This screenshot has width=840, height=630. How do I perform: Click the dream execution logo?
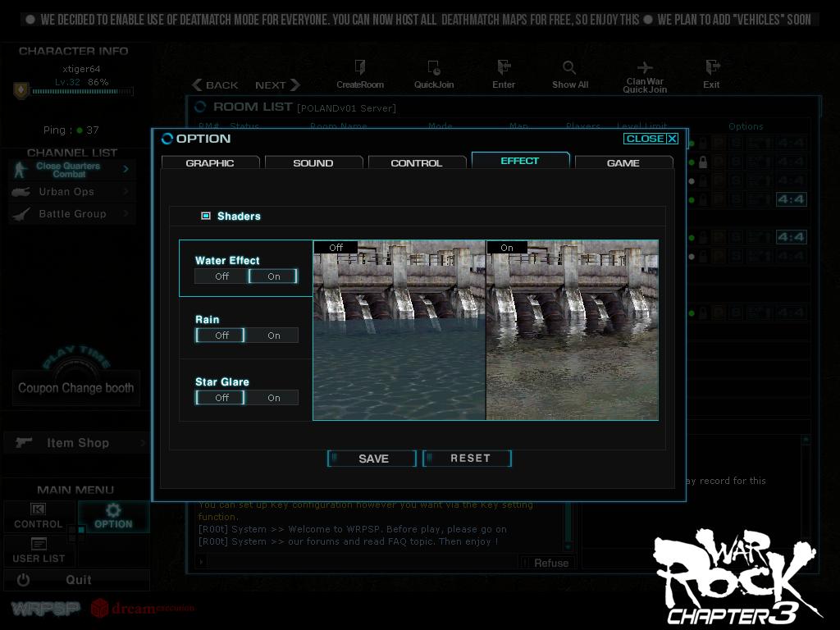[143, 608]
